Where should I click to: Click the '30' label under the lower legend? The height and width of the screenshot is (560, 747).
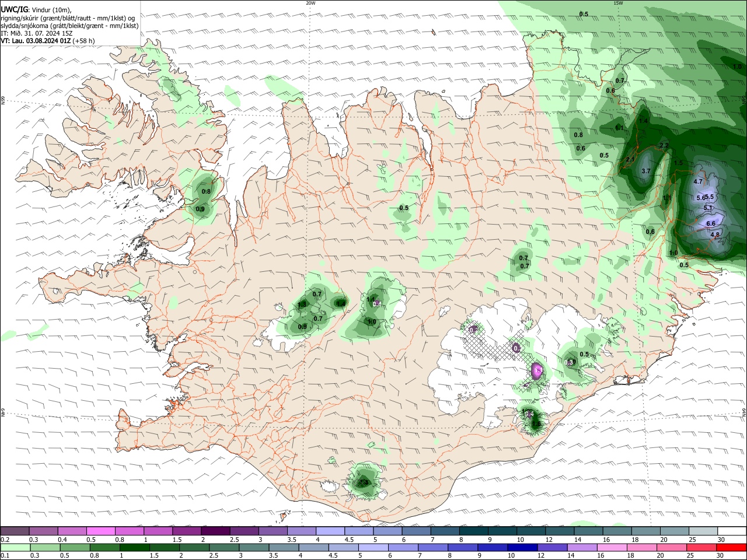(x=721, y=556)
